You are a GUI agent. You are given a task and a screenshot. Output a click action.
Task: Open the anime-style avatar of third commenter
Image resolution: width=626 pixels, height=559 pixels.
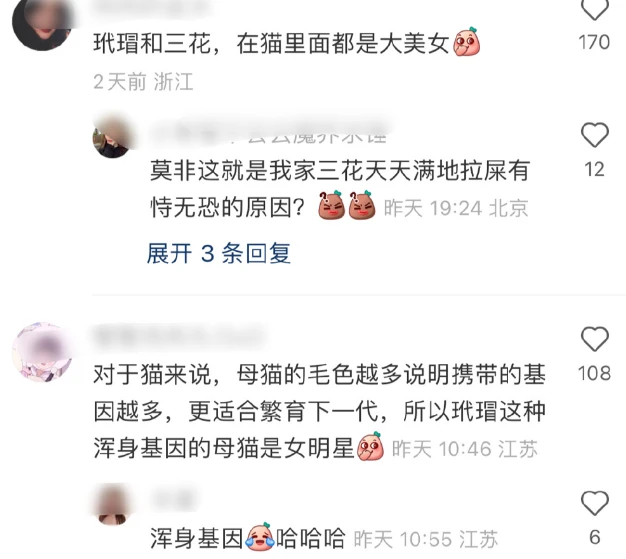(42, 352)
